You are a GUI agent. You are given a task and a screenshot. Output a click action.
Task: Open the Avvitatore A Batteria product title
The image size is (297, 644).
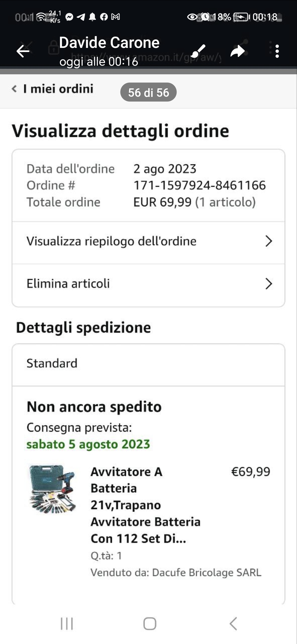(145, 505)
